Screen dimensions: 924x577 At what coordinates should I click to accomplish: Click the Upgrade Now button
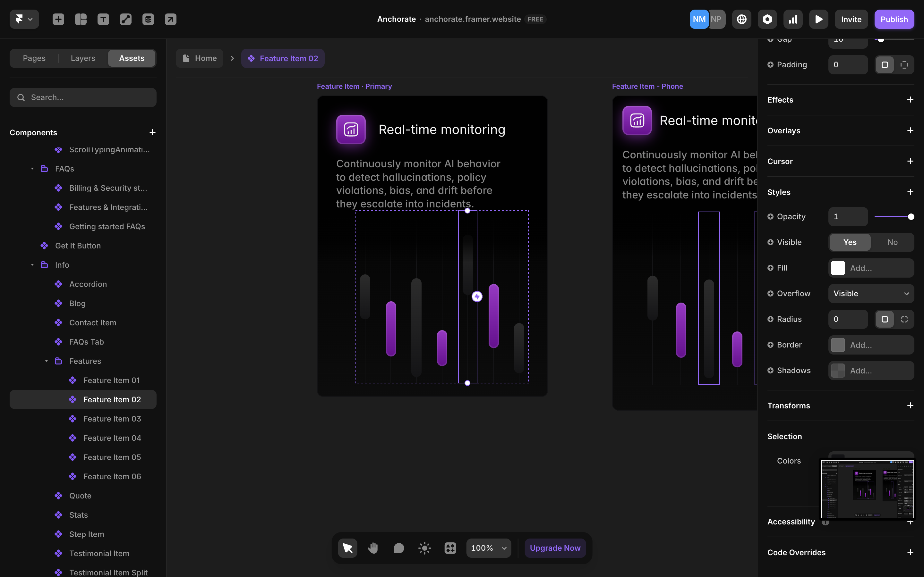click(555, 548)
